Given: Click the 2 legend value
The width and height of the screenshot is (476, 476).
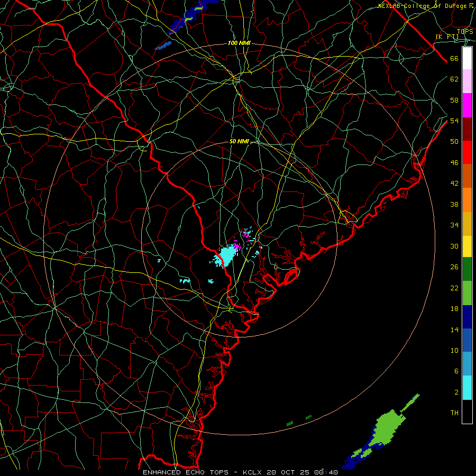Looking at the screenshot, I should (456, 392).
